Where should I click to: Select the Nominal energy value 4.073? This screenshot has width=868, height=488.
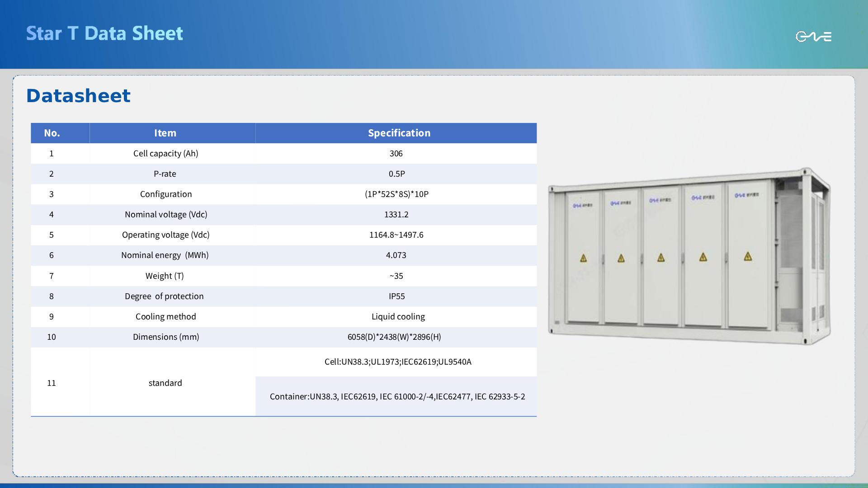396,255
